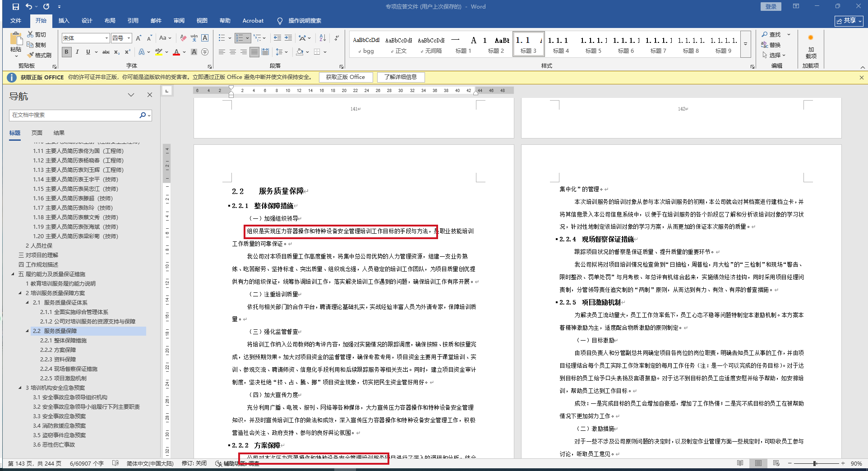Open the 审阅 ribbon tab
The width and height of the screenshot is (868, 471).
(179, 21)
